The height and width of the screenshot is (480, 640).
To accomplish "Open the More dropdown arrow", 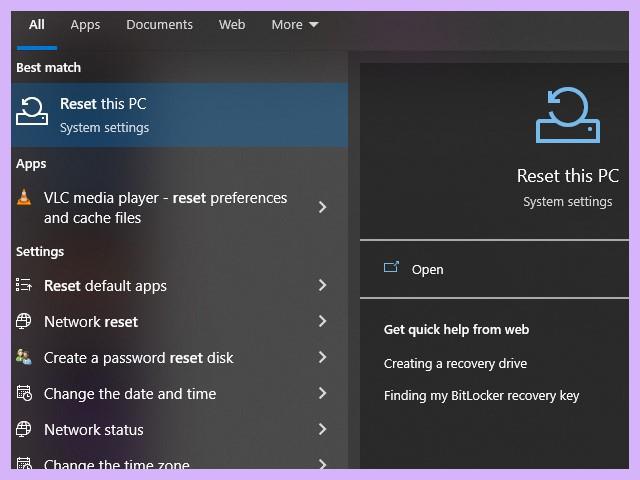I will [x=313, y=25].
